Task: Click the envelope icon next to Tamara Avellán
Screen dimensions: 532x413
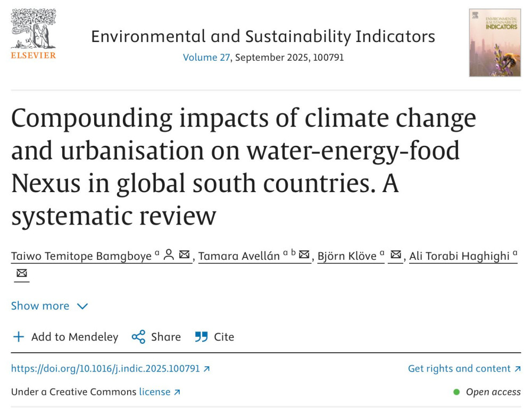Action: click(x=304, y=255)
